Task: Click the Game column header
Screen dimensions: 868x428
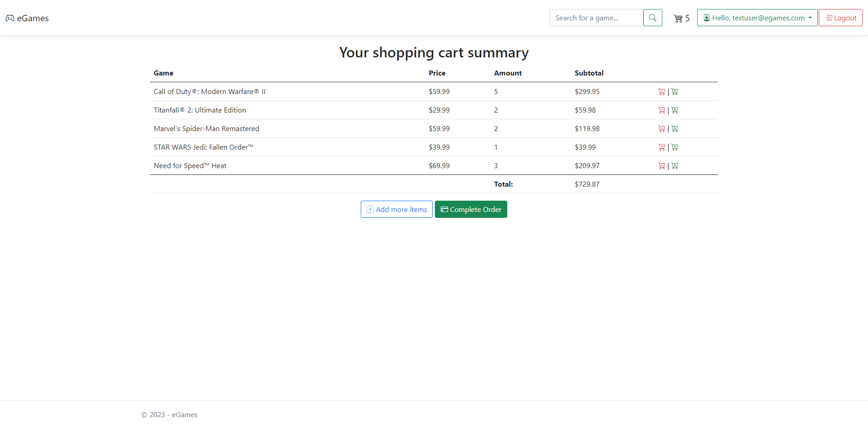Action: [163, 73]
